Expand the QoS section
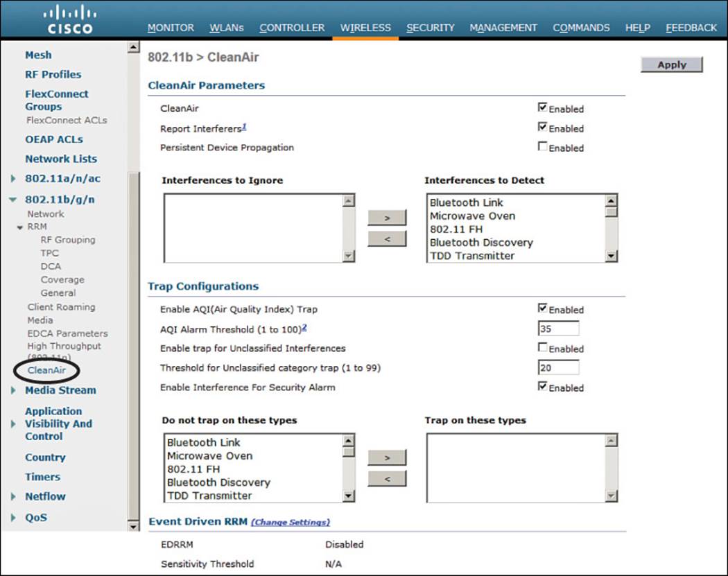Screen dimensions: 728x576 coord(13,518)
